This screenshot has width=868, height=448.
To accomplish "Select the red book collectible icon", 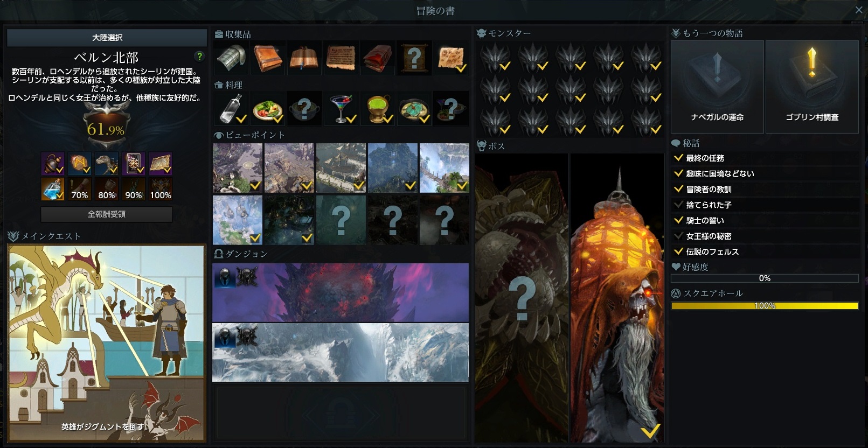I will (x=378, y=58).
